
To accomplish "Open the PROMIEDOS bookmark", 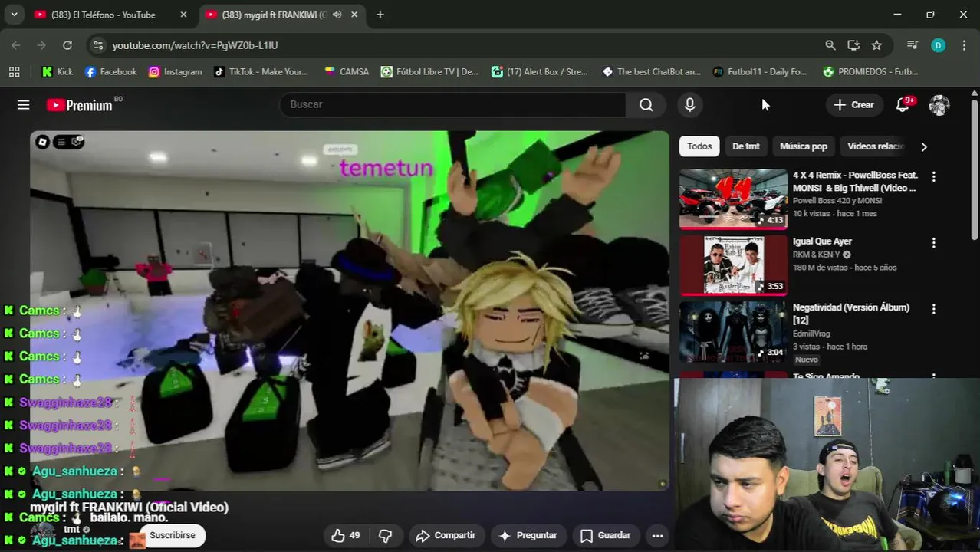I will pos(870,71).
